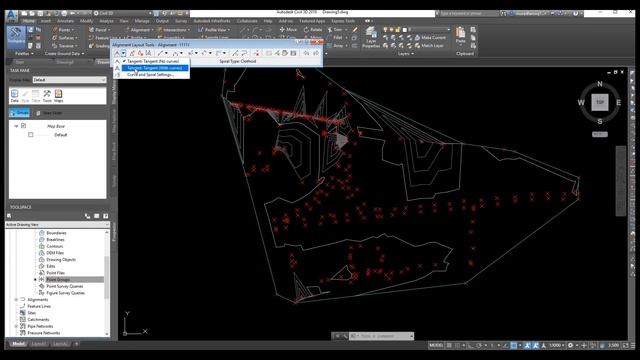Click the undo arrow in Alignment Layout Tools
Viewport: 640px width, 360px height.
306,53
